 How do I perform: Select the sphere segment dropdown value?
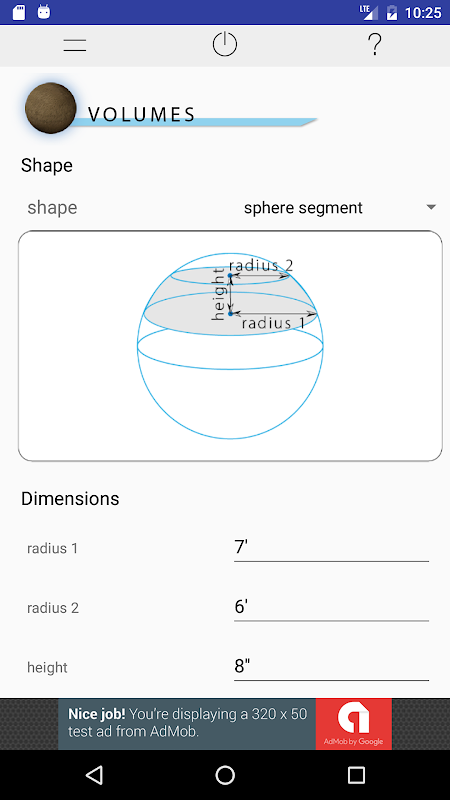click(303, 208)
